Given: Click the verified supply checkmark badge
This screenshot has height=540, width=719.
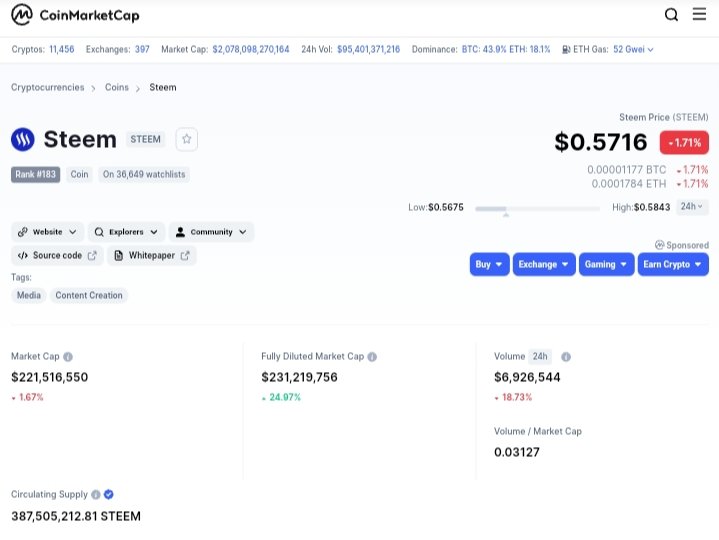Looking at the screenshot, I should tap(109, 494).
